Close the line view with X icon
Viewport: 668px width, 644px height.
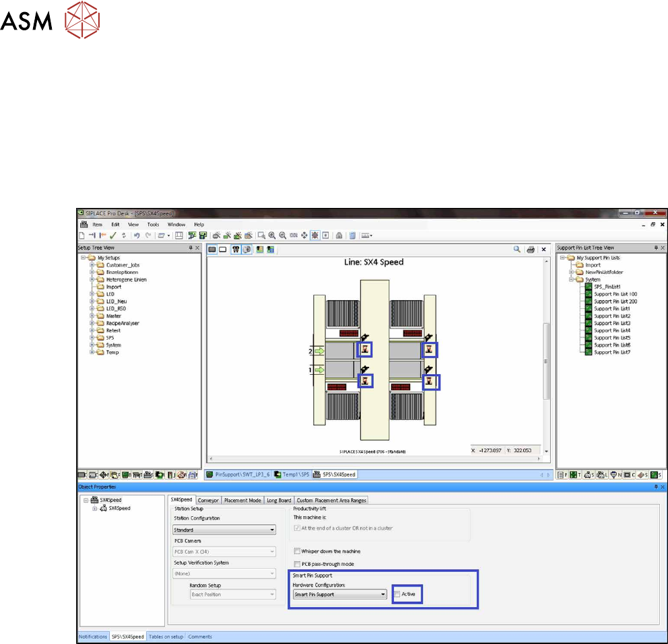click(543, 250)
